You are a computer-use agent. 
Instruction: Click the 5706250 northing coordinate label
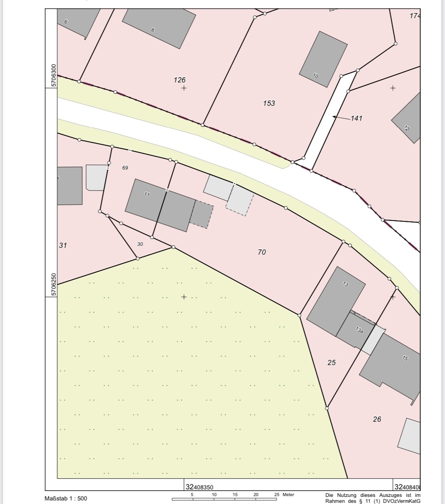point(53,284)
